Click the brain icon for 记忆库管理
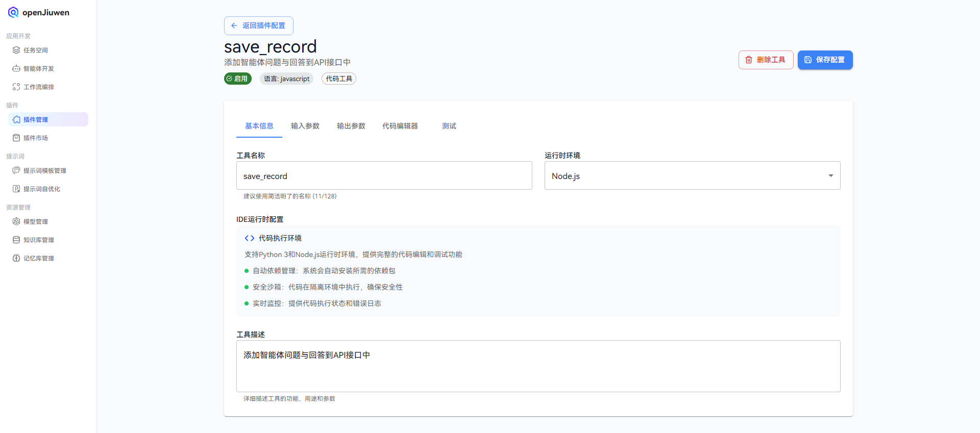The image size is (980, 433). (x=16, y=258)
